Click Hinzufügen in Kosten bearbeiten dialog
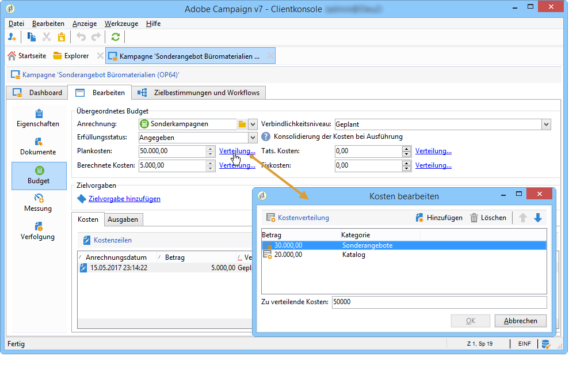Screen dimensions: 588x375 point(439,218)
